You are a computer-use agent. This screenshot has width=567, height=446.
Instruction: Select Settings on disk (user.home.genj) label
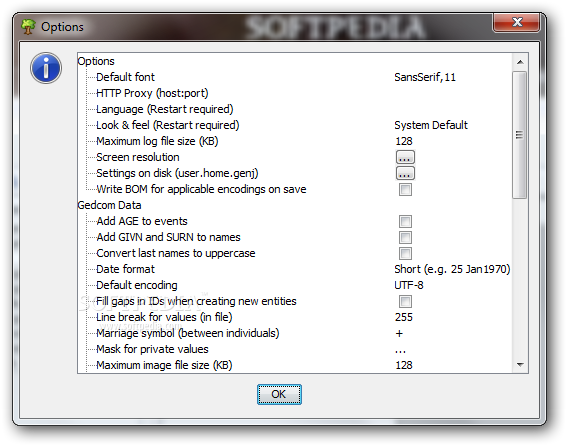click(x=177, y=173)
